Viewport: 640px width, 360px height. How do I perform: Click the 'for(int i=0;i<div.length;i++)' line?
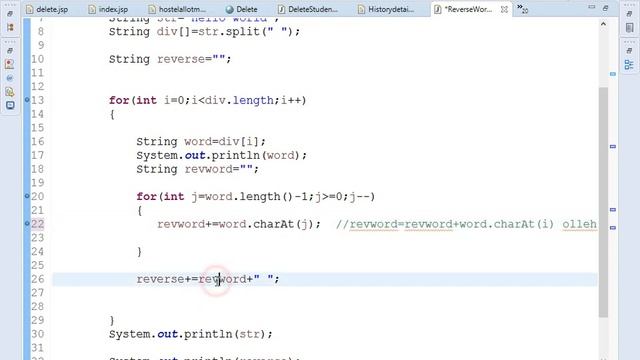[x=207, y=100]
